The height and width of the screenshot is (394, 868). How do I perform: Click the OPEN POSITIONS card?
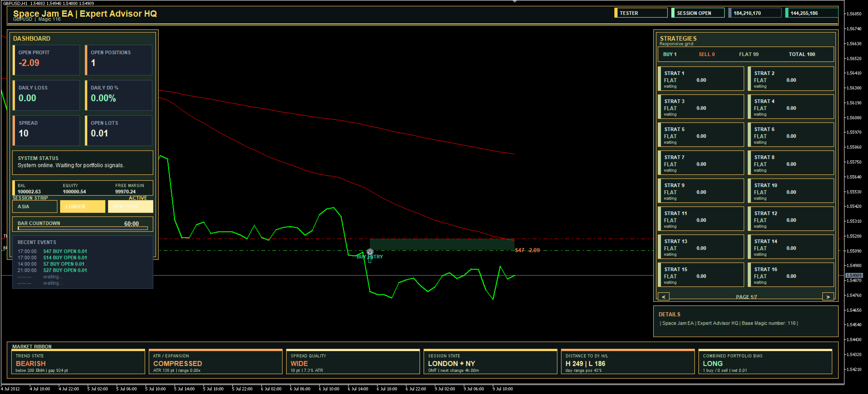119,60
